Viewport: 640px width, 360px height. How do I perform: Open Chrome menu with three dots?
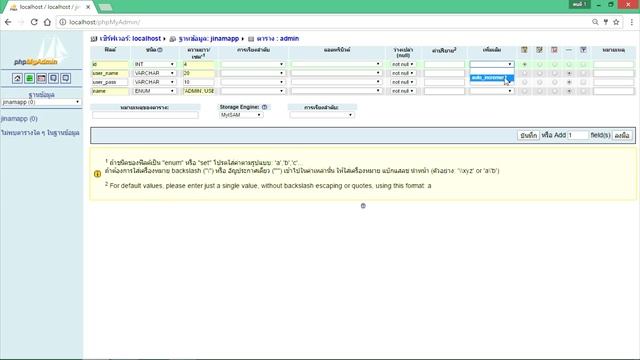click(x=631, y=22)
